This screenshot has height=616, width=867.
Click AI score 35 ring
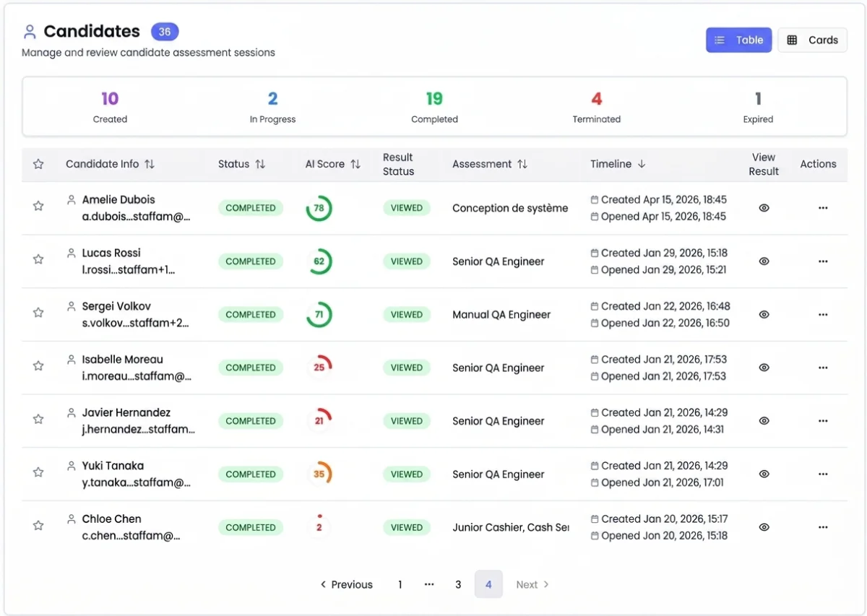point(319,474)
